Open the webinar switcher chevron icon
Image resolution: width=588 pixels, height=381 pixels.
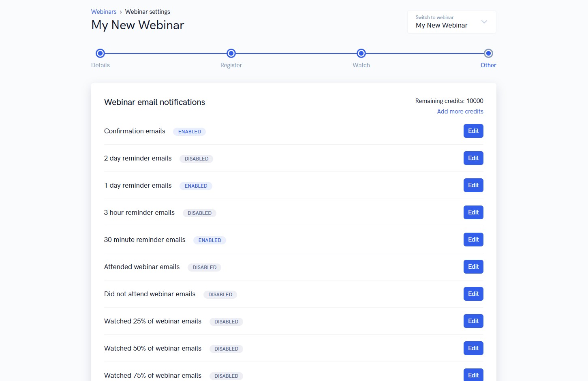click(x=484, y=22)
